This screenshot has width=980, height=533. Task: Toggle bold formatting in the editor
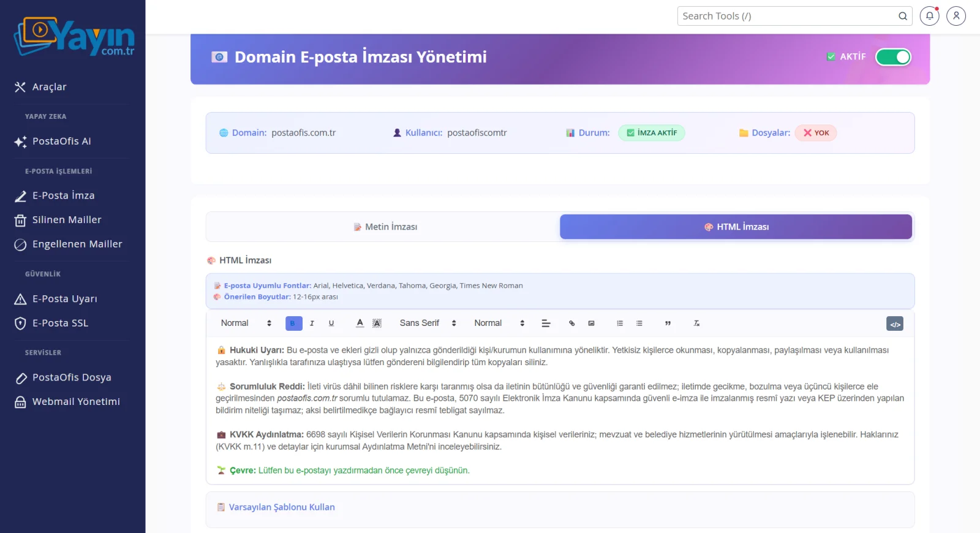(x=293, y=323)
